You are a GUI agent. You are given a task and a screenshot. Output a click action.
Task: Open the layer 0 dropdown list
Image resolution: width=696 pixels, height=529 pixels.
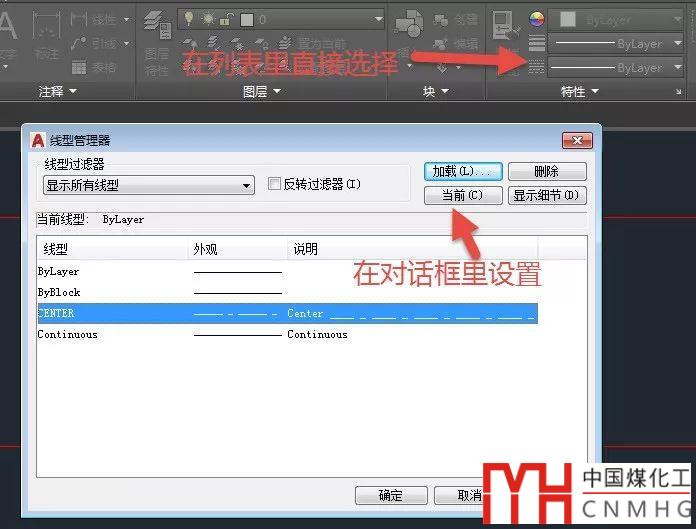[378, 19]
